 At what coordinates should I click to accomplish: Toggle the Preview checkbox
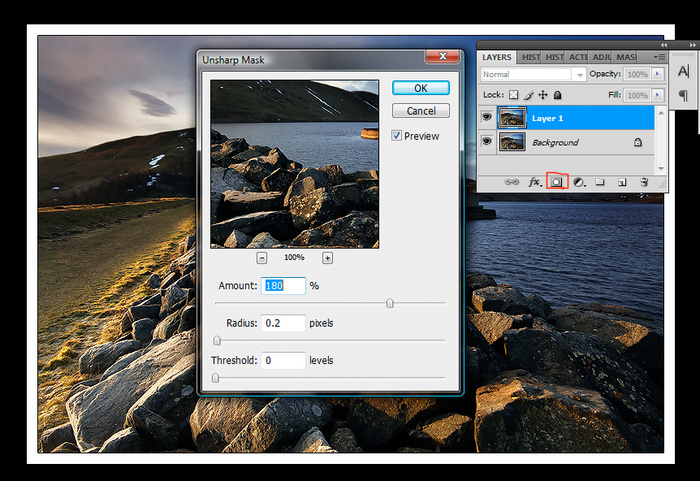(x=397, y=135)
